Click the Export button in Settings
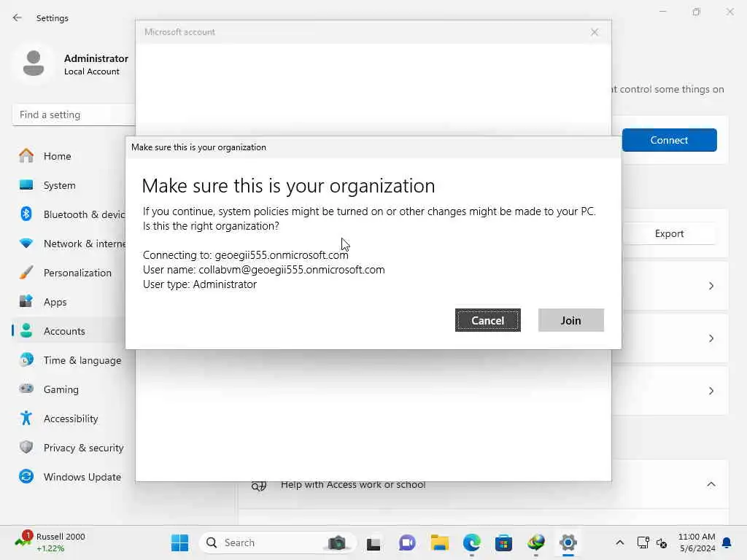The image size is (747, 560). [x=669, y=234]
